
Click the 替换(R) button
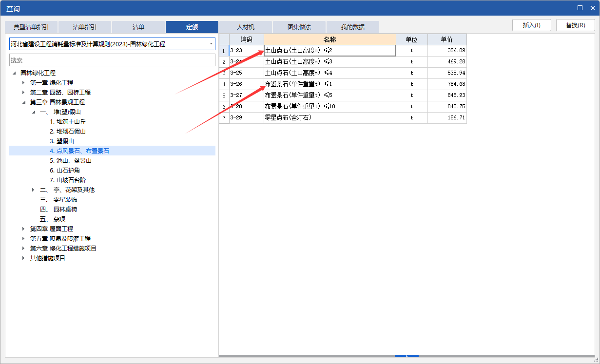click(575, 25)
